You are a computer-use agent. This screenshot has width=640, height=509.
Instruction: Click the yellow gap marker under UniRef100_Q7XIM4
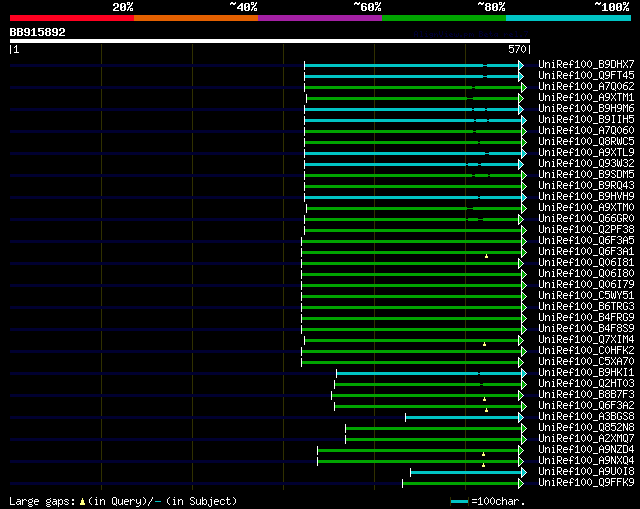[484, 344]
